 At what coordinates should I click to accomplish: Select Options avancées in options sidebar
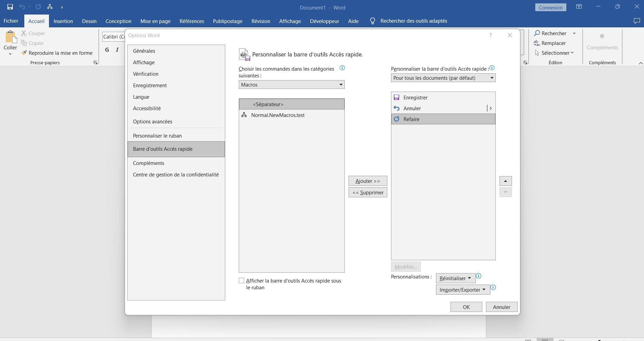click(x=176, y=122)
